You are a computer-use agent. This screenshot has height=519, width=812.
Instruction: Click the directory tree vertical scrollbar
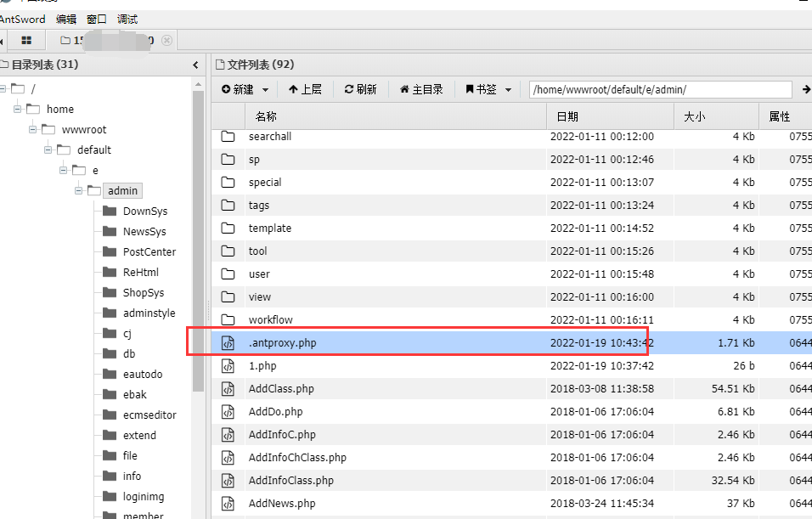198,241
